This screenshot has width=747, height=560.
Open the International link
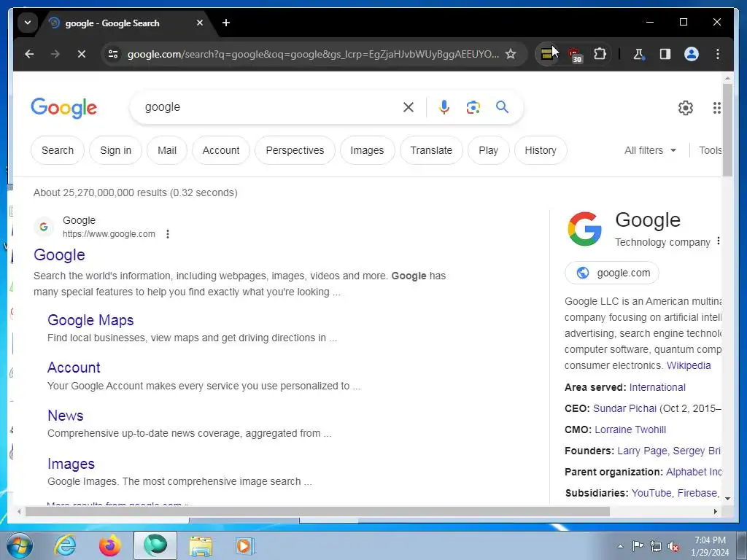(657, 387)
